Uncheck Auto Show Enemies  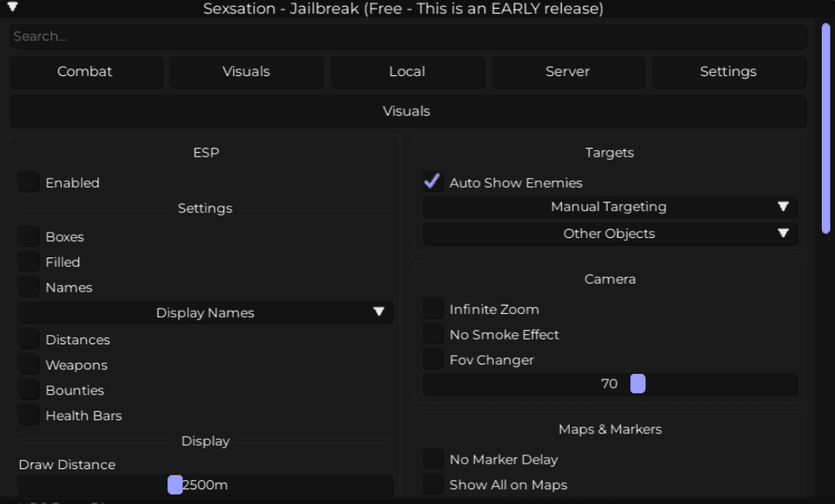433,181
